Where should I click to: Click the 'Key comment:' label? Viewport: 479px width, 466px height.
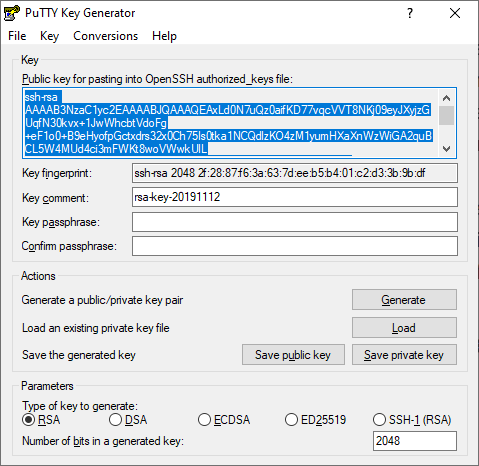(x=55, y=198)
